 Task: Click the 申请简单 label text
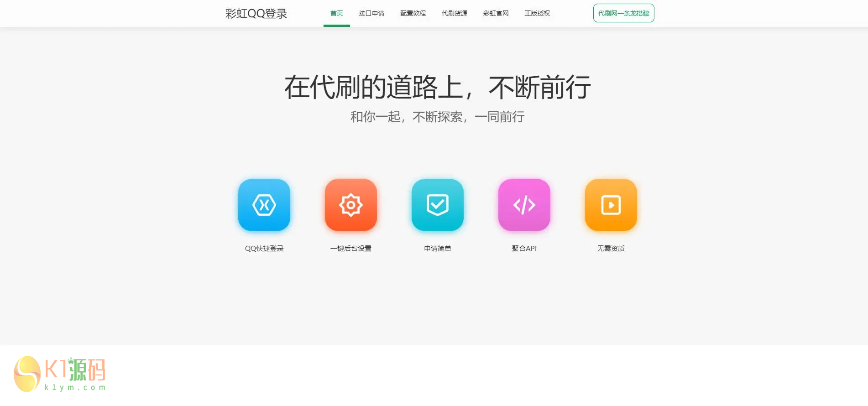pyautogui.click(x=438, y=249)
